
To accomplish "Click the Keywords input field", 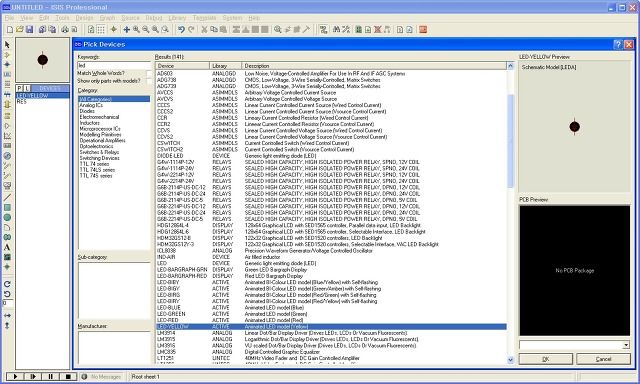I will 114,65.
